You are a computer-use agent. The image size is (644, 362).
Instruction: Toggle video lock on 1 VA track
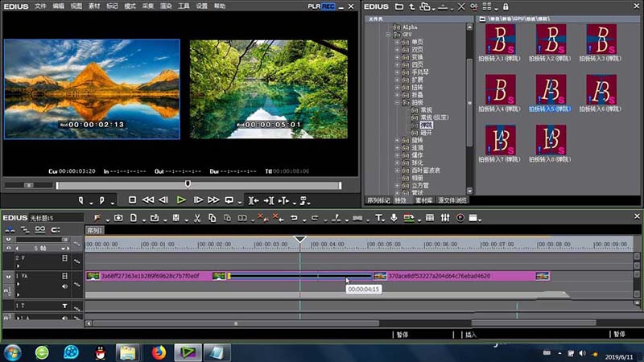[x=64, y=276]
